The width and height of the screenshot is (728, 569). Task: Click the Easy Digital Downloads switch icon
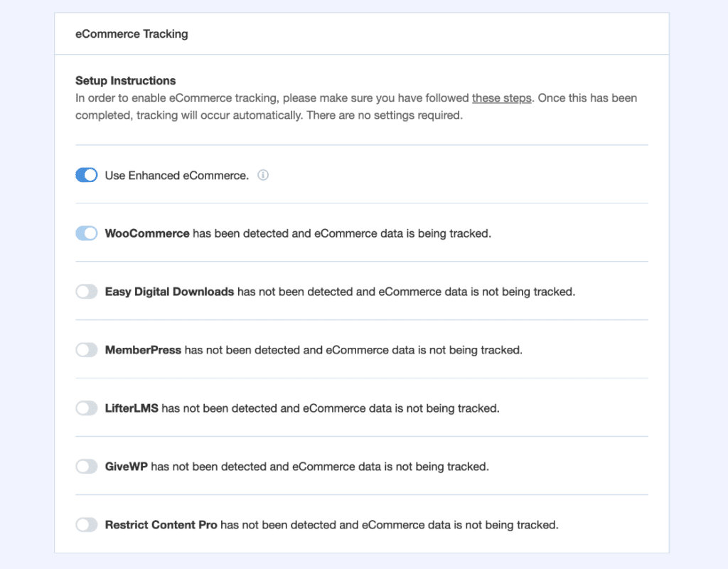click(x=86, y=291)
